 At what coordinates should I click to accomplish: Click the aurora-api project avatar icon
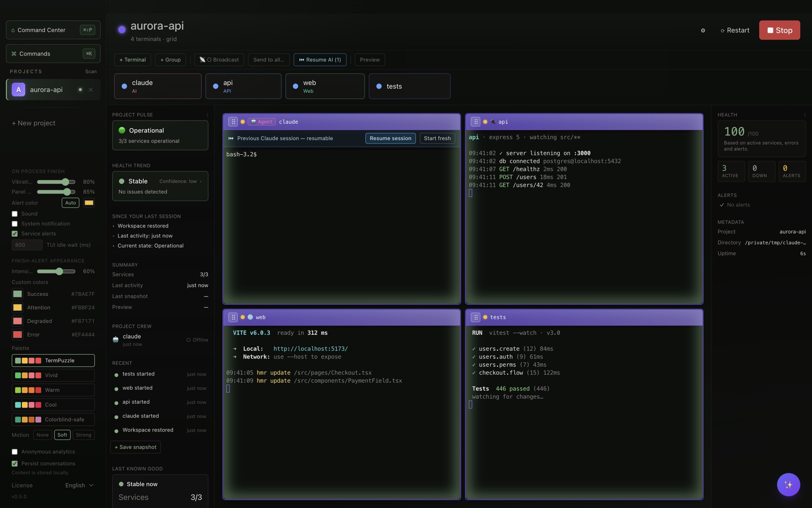(18, 90)
